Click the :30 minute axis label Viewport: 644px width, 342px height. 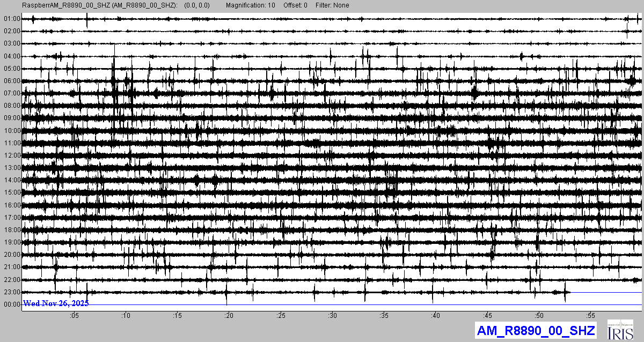(333, 316)
